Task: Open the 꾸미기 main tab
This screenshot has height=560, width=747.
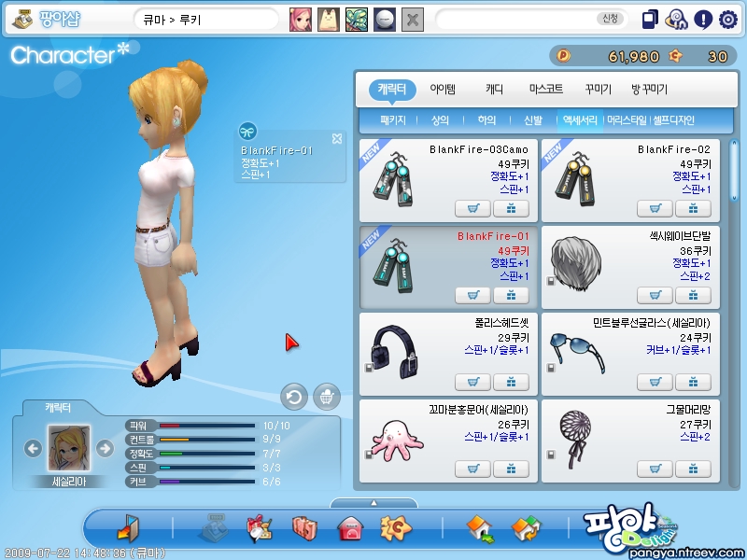Action: point(598,89)
